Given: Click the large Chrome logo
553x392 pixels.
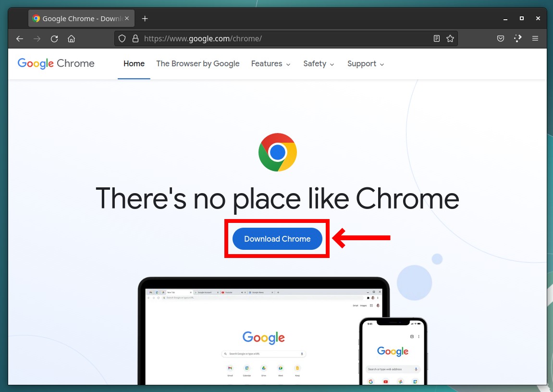Looking at the screenshot, I should tap(278, 152).
